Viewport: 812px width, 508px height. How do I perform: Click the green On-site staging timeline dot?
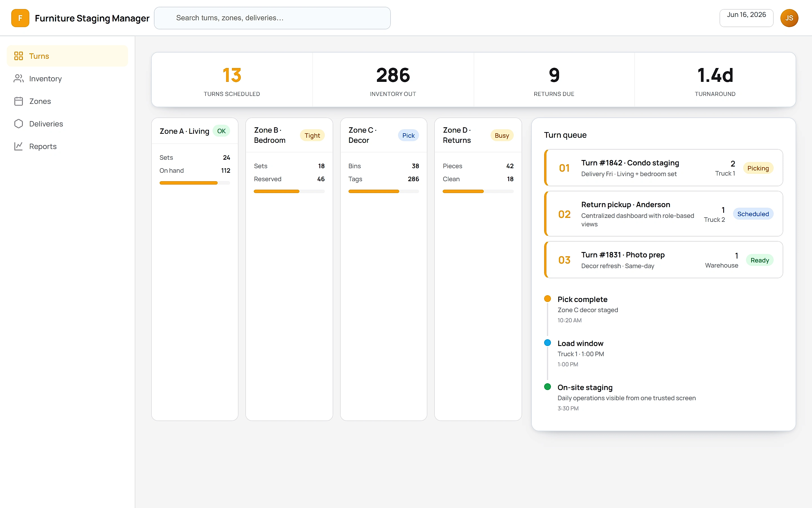click(547, 386)
